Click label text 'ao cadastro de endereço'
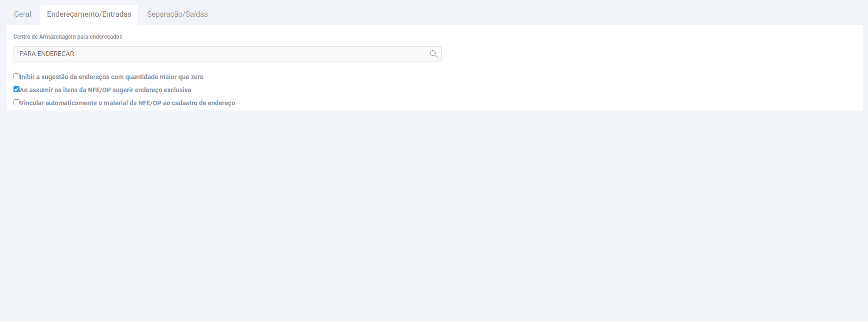This screenshot has width=868, height=322. pyautogui.click(x=199, y=103)
